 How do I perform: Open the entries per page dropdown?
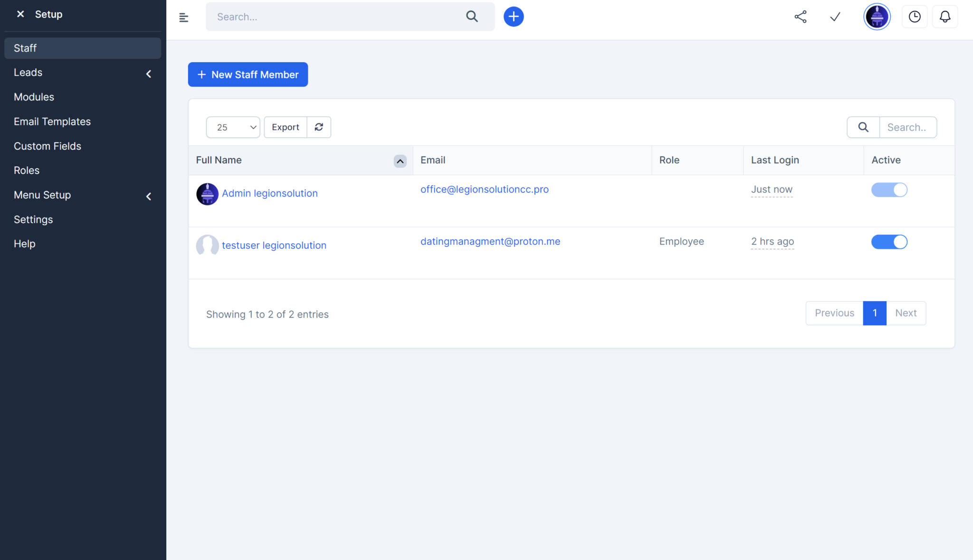(233, 127)
